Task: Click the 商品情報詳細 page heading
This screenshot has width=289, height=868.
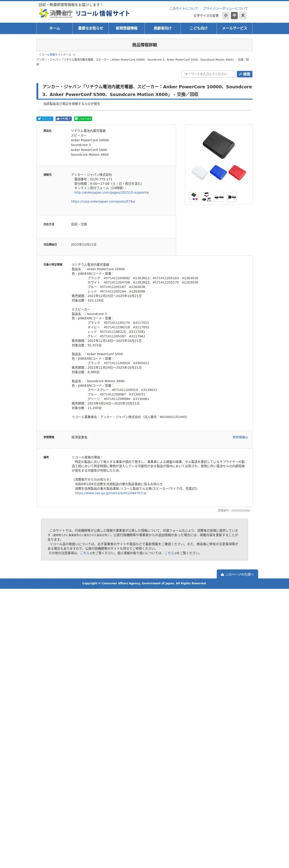Action: [144, 45]
